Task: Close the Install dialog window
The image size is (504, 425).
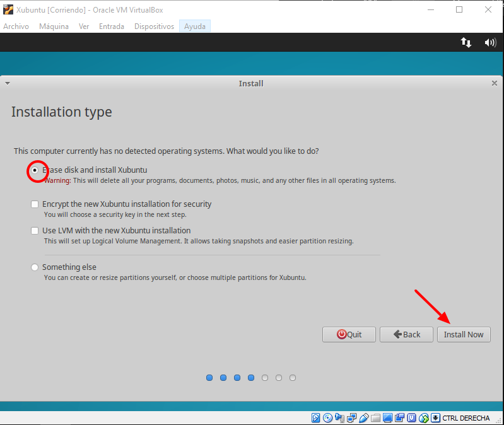Action: 495,83
